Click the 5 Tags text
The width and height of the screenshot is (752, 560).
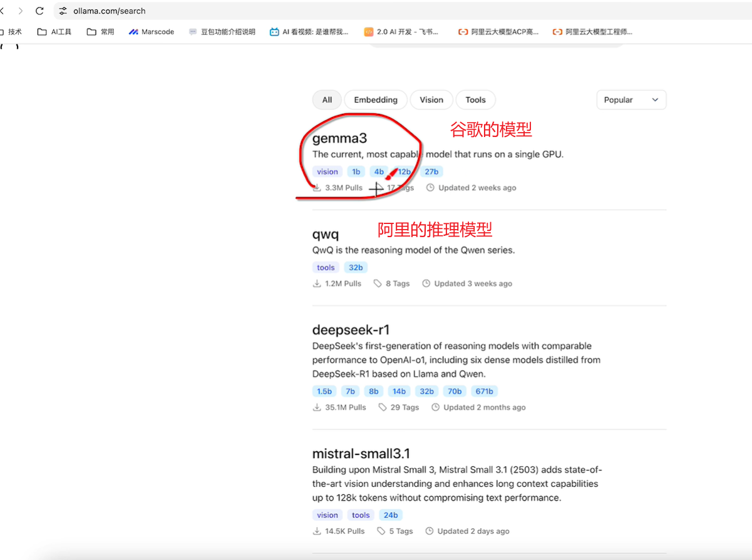(401, 531)
